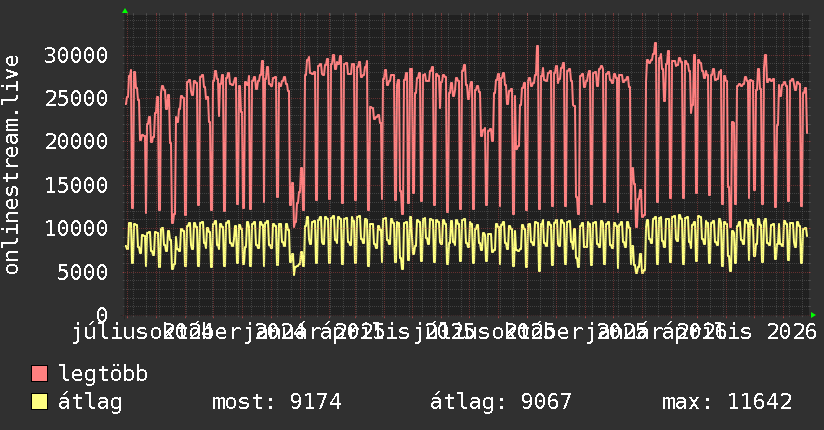Screen dimensions: 824x430
Task: Click the 'átlag: 9067' statistic
Action: (x=501, y=402)
